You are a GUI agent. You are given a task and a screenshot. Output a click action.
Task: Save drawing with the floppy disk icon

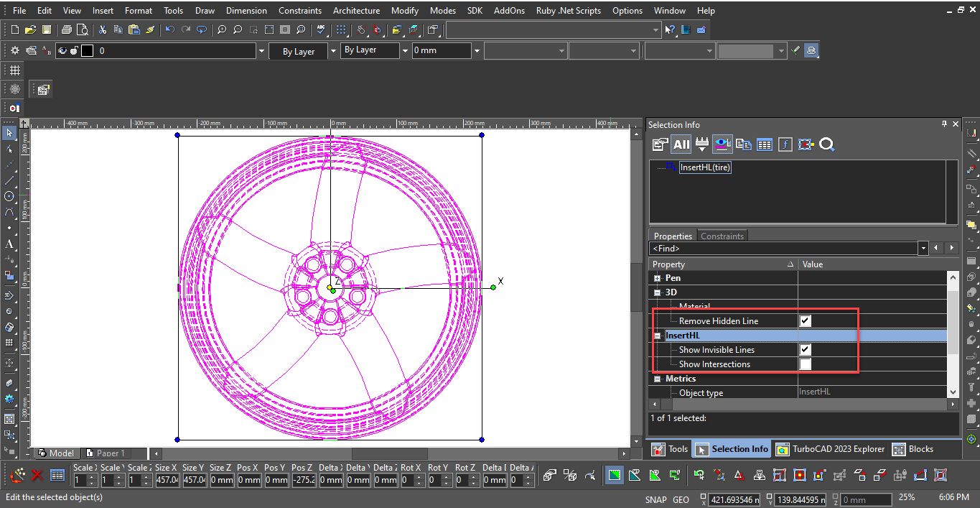click(46, 29)
